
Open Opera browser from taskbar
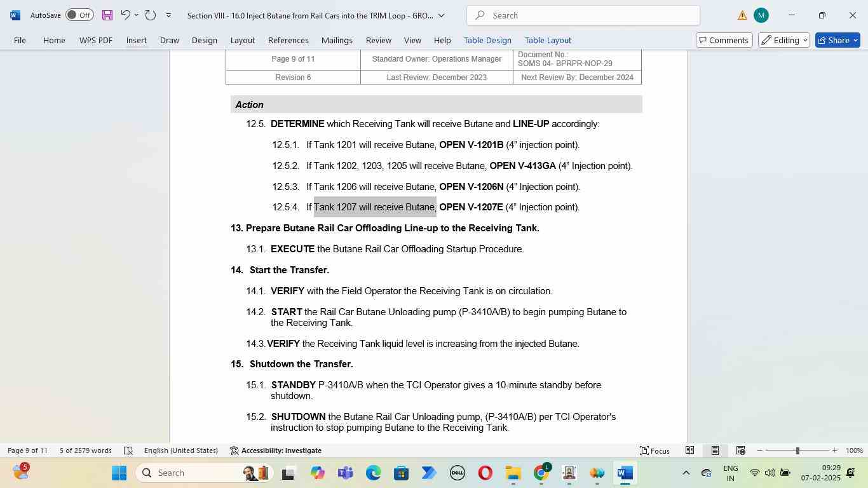pyautogui.click(x=485, y=473)
